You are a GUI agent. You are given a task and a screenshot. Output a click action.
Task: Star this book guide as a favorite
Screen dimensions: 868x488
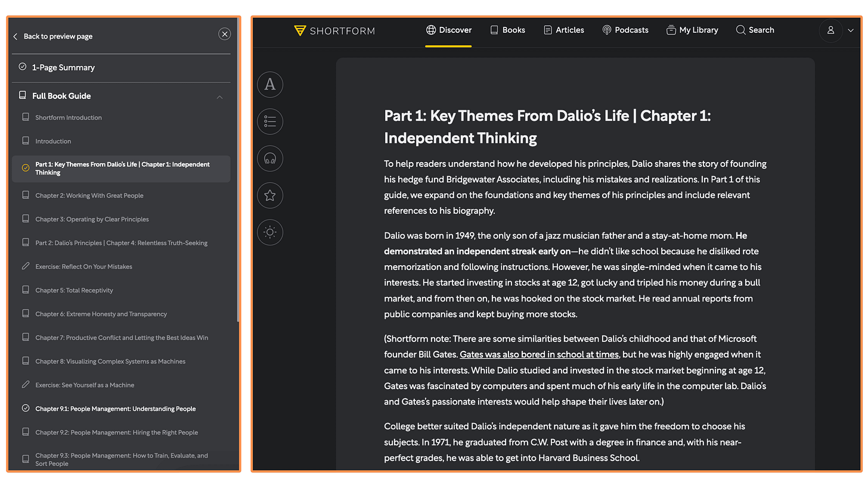[x=269, y=195]
